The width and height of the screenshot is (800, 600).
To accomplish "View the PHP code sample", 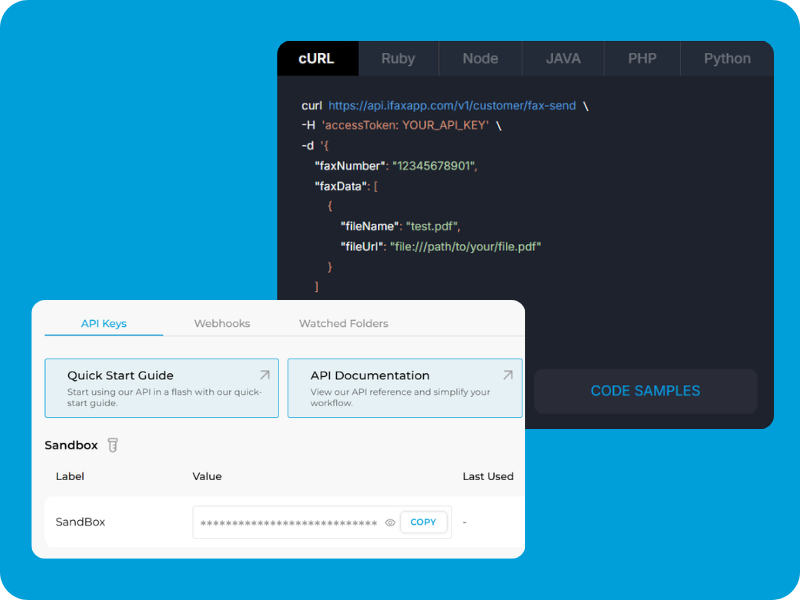I will tap(641, 58).
